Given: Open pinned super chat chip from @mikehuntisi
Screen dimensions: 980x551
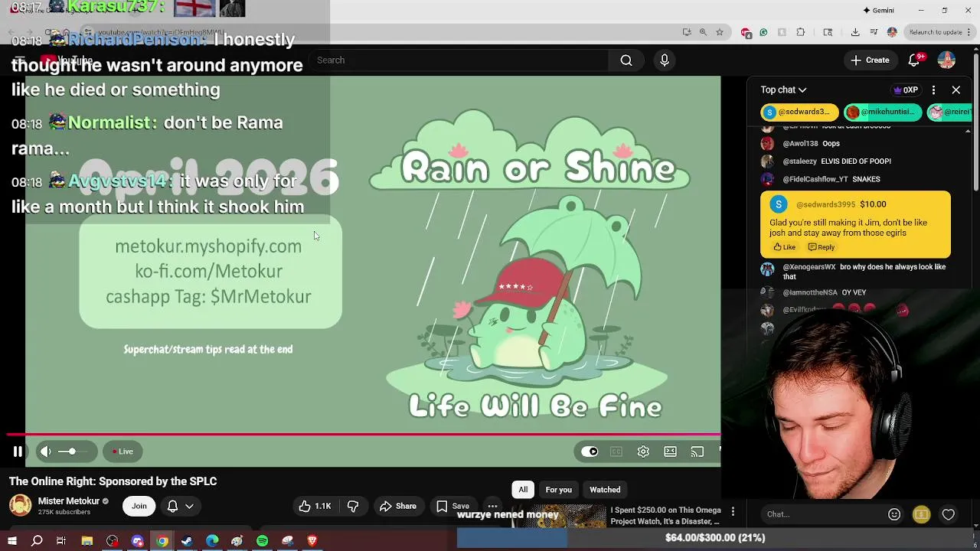Looking at the screenshot, I should [x=883, y=112].
